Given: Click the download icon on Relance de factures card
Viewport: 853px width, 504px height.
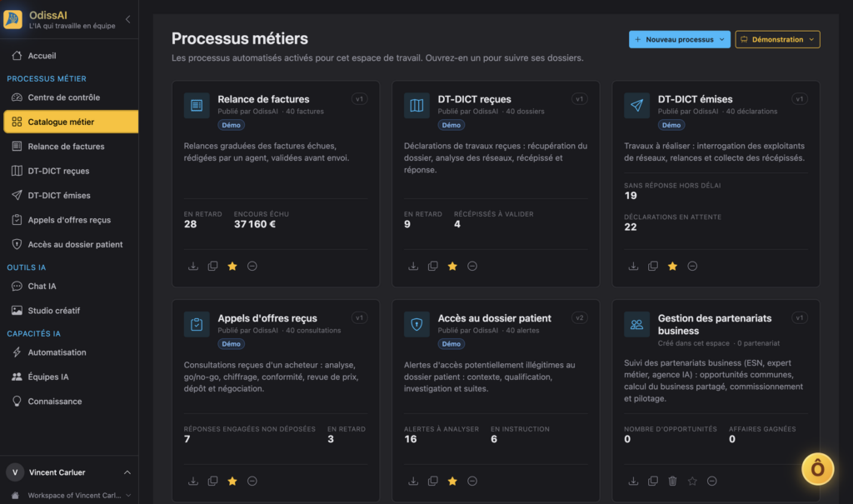Looking at the screenshot, I should pyautogui.click(x=193, y=266).
